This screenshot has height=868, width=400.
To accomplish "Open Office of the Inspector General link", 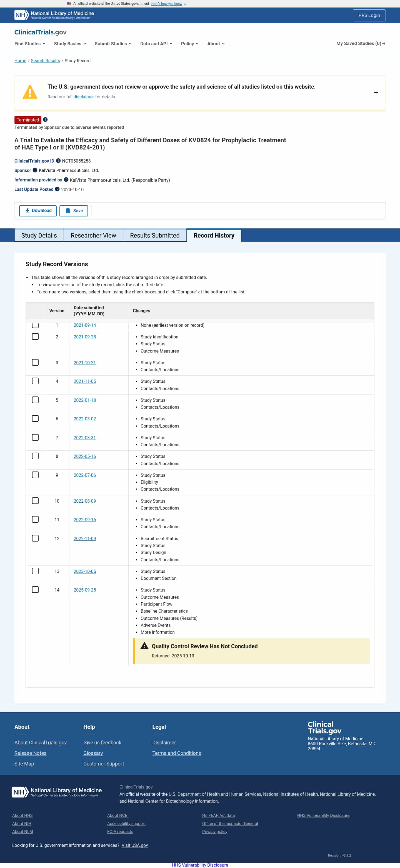I will (x=230, y=823).
